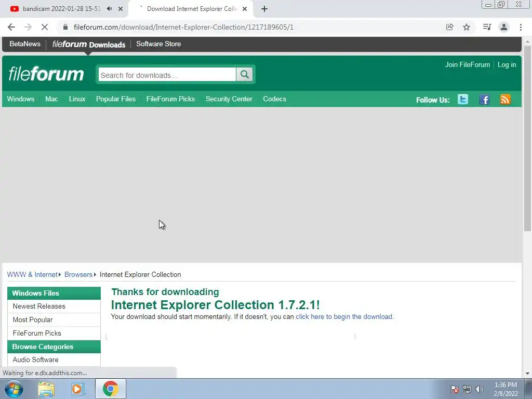Close the bandicam YouTube tab
The image size is (532, 399).
[x=121, y=9]
